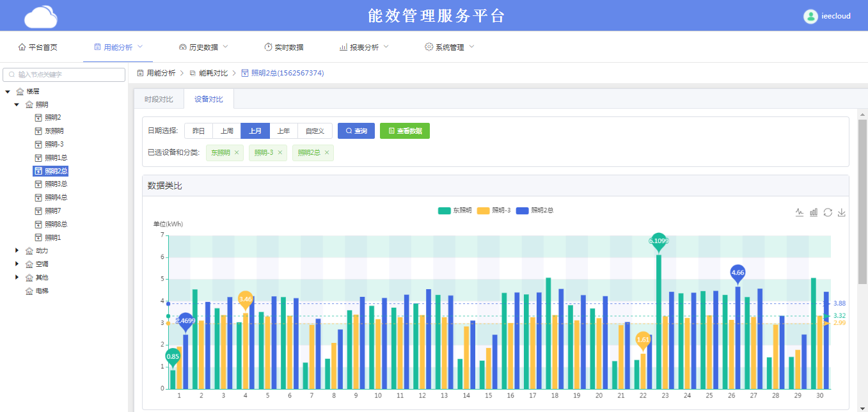Image resolution: width=868 pixels, height=412 pixels.
Task: Click the chart restore/refresh icon
Action: [828, 212]
